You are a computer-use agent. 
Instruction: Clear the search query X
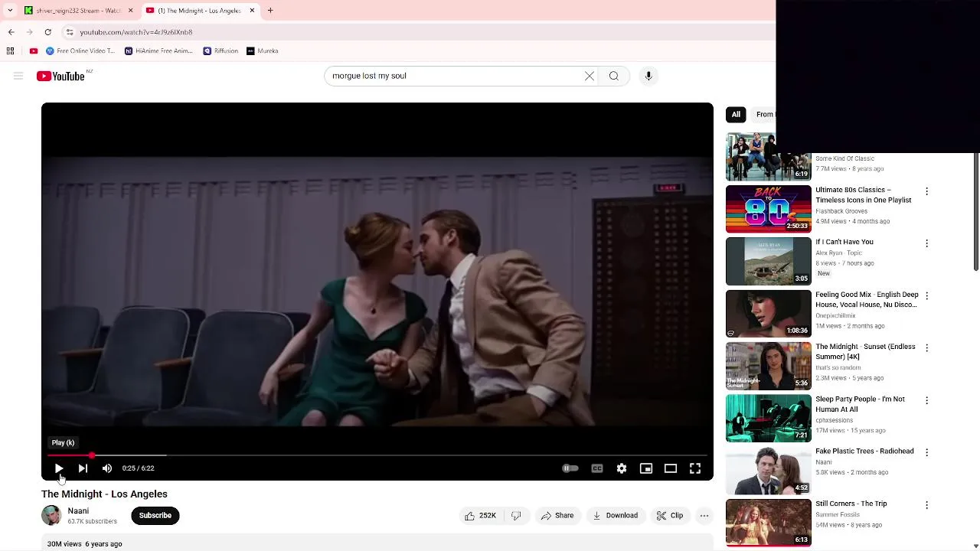coord(590,76)
